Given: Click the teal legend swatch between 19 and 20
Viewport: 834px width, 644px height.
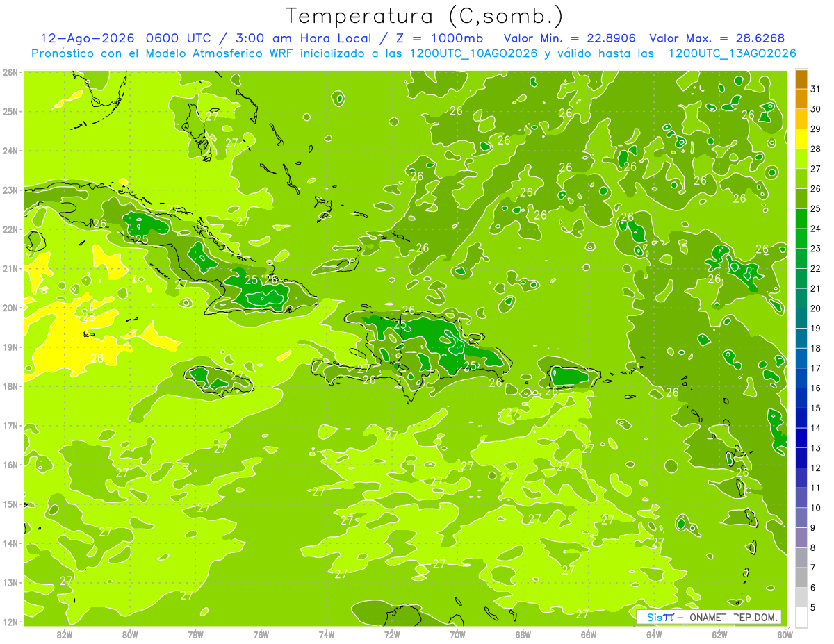Looking at the screenshot, I should (x=801, y=318).
